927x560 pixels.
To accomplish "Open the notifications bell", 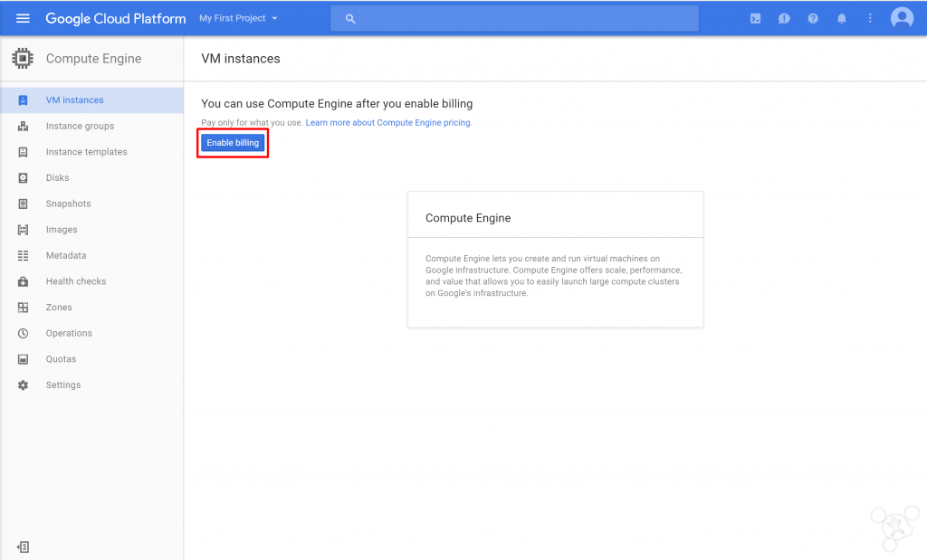I will pos(842,19).
